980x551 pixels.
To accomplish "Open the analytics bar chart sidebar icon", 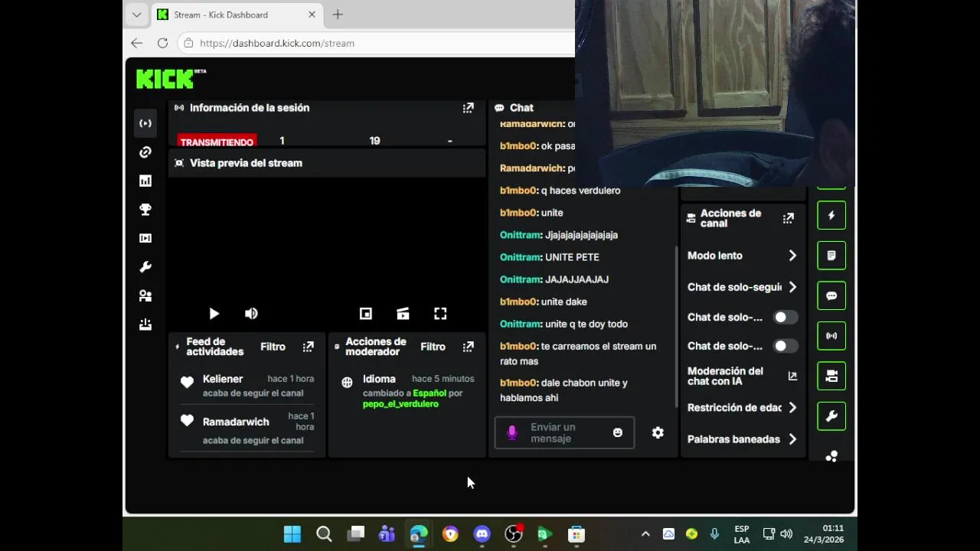I will pyautogui.click(x=145, y=181).
